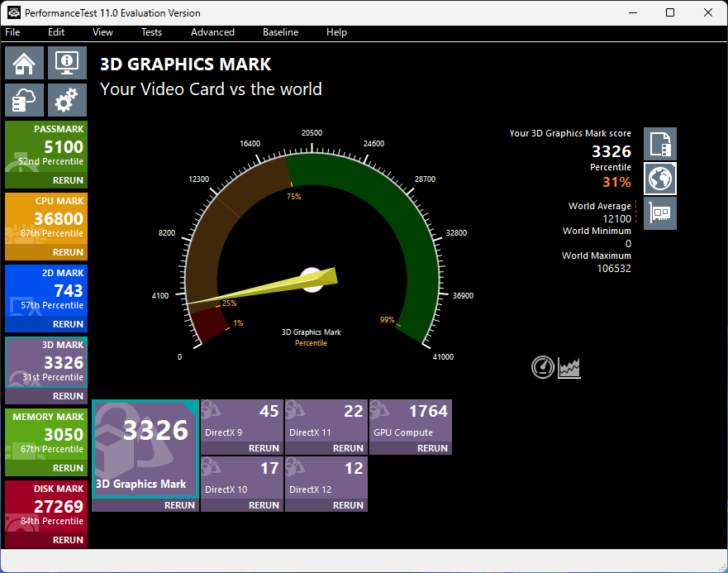The image size is (728, 573).
Task: Select the Disk Mark 27269 tile
Action: click(46, 507)
